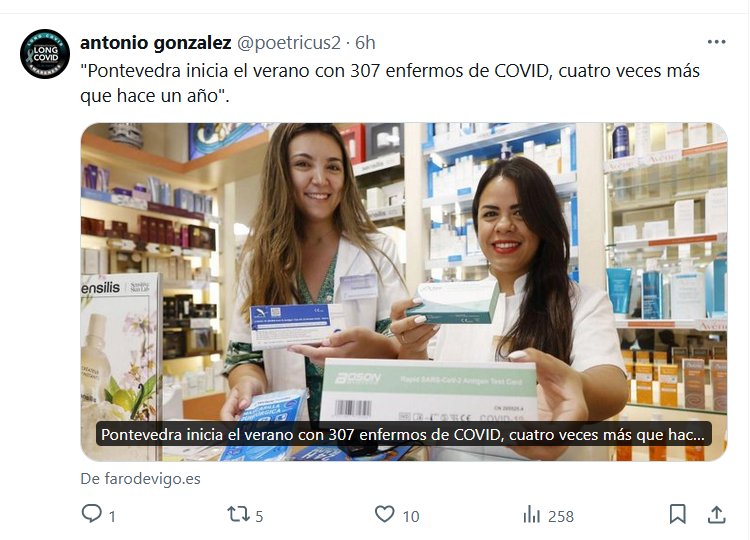Click the headline caption overlaid on photo

pos(403,434)
